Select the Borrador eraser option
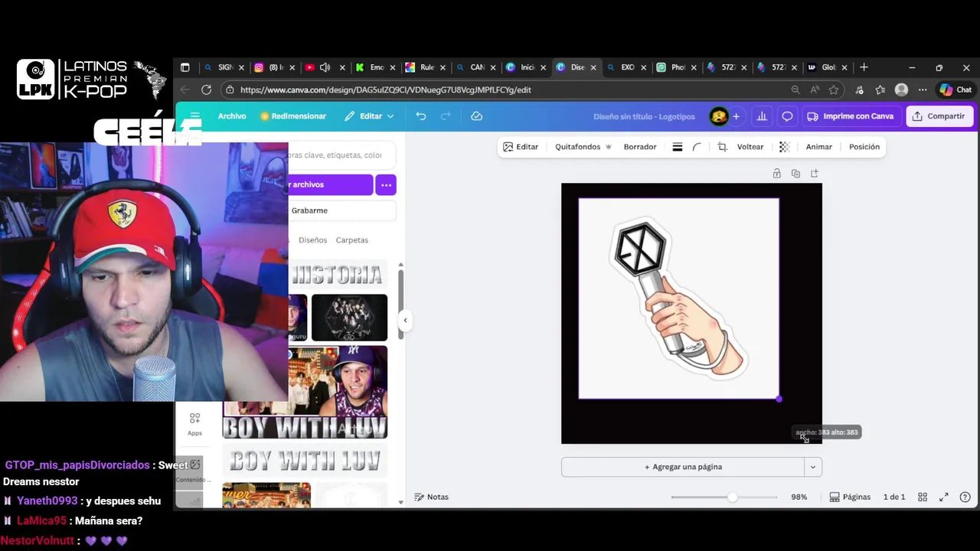 tap(640, 147)
